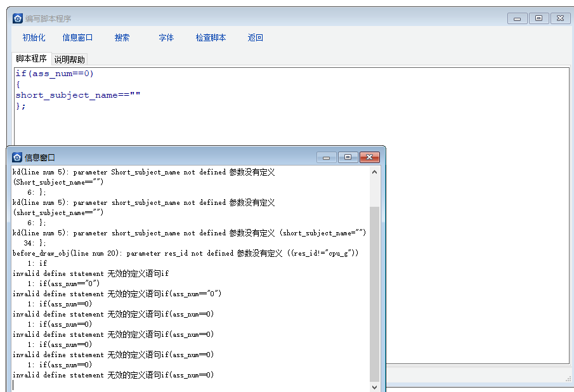Screen dimensions: 574x392
Task: Maximize the 信息窗口 popup window
Action: coord(348,157)
